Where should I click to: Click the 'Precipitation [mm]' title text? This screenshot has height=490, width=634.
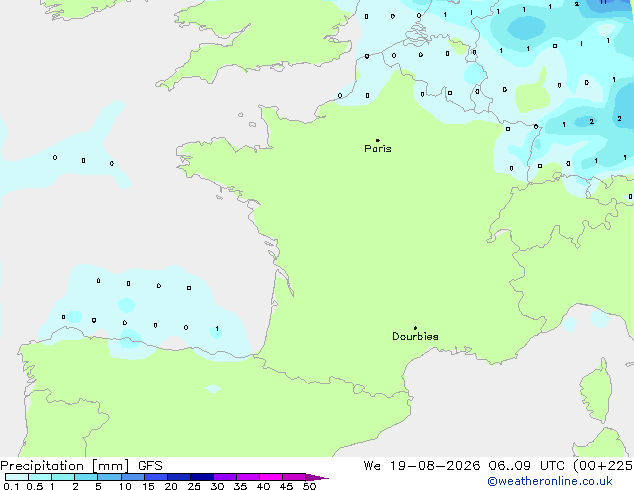[x=65, y=466]
